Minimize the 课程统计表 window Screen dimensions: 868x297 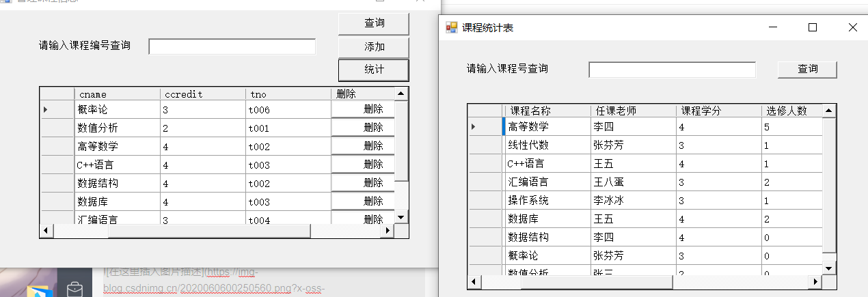773,27
